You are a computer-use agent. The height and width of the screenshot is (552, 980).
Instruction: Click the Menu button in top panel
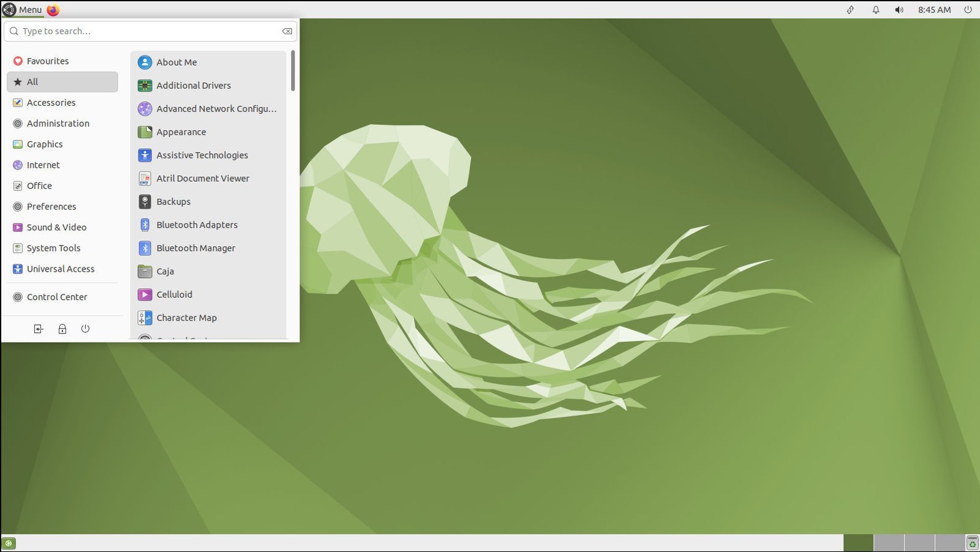23,10
